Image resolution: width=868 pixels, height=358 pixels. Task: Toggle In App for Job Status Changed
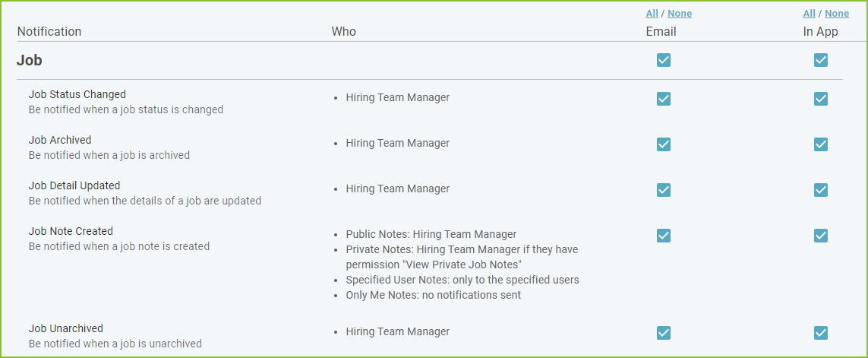tap(820, 99)
